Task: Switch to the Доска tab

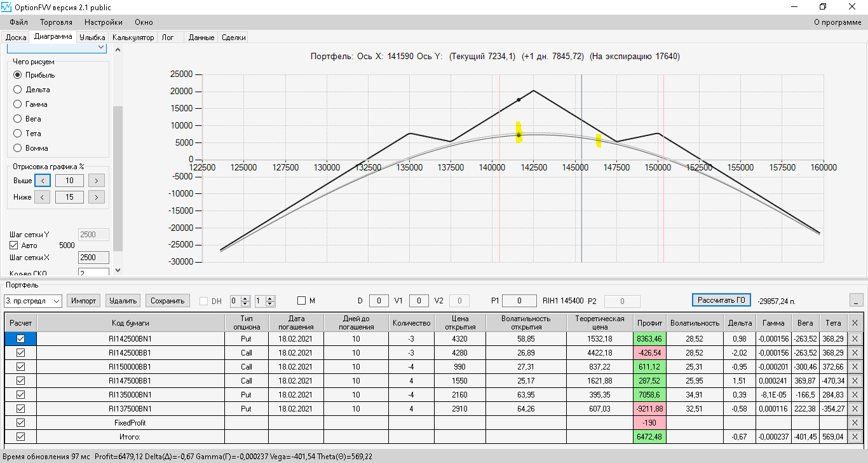Action: (16, 38)
